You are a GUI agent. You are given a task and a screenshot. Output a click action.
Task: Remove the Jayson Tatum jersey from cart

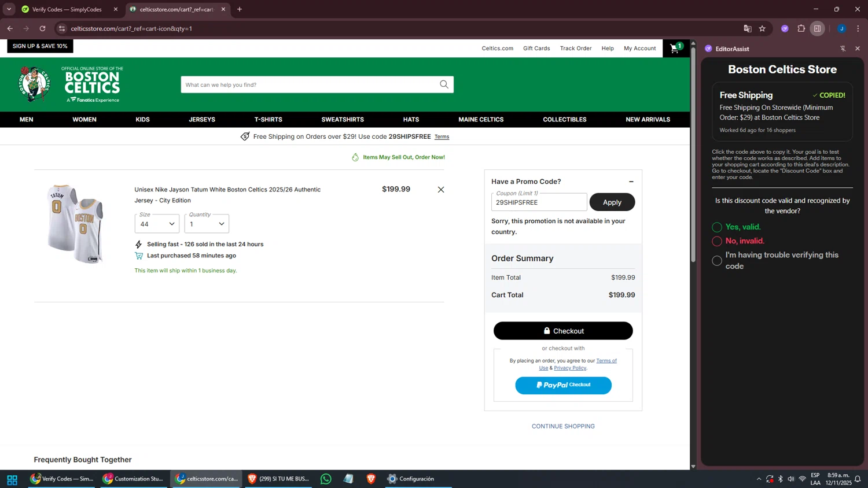pyautogui.click(x=441, y=190)
